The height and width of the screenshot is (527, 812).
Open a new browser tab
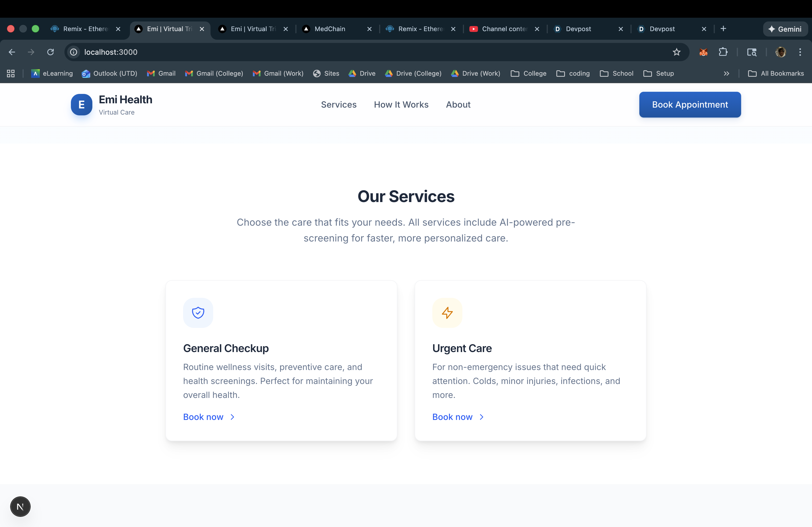(x=723, y=29)
